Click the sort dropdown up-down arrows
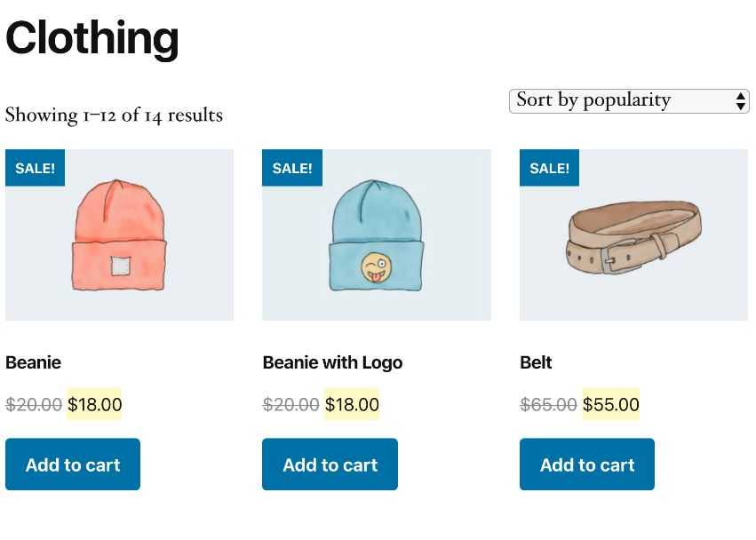 pos(741,102)
